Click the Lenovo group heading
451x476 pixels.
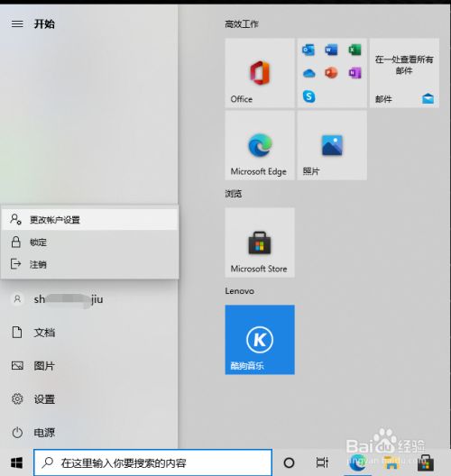pyautogui.click(x=240, y=291)
